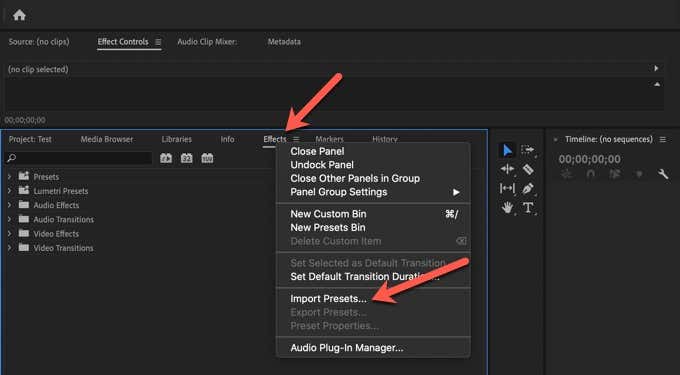Expand the Audio Effects folder
680x375 pixels.
coord(10,205)
